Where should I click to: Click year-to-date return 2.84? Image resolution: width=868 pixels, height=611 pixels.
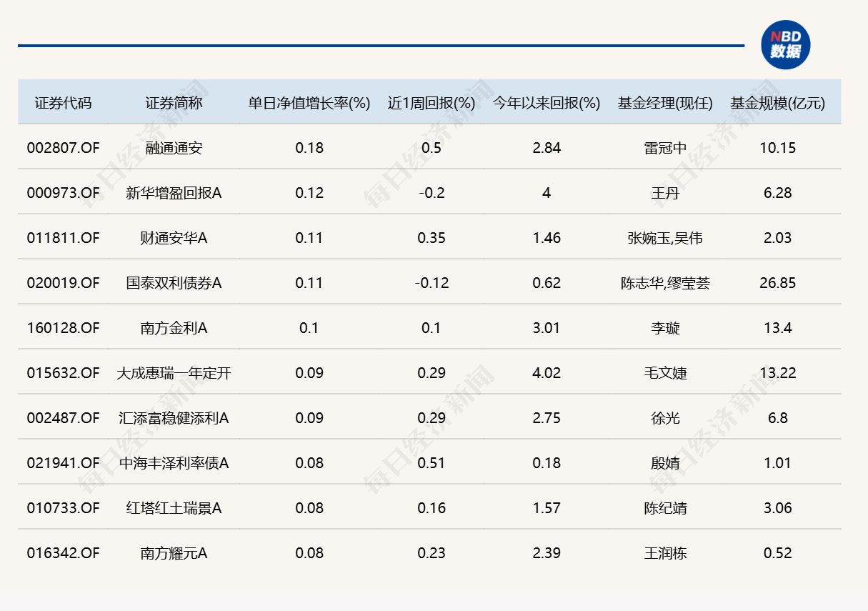tap(547, 148)
